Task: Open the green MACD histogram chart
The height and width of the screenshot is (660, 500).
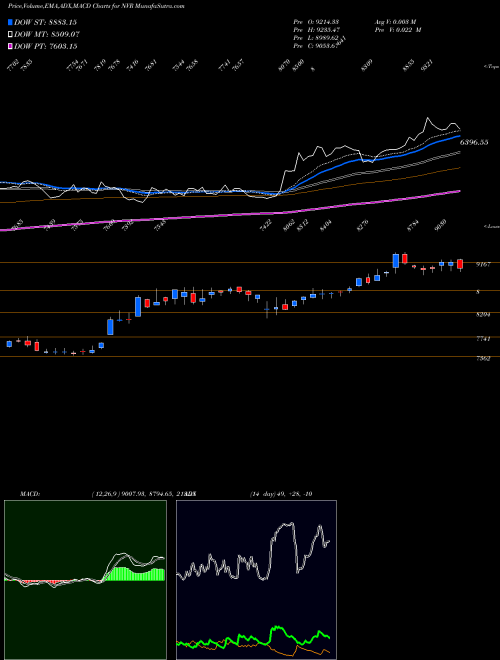Action: [85, 580]
